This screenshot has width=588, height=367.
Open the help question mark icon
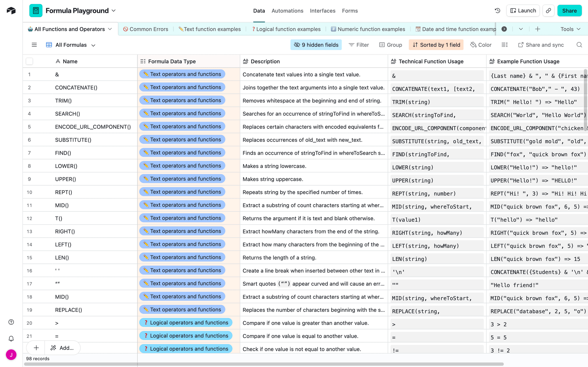11,322
